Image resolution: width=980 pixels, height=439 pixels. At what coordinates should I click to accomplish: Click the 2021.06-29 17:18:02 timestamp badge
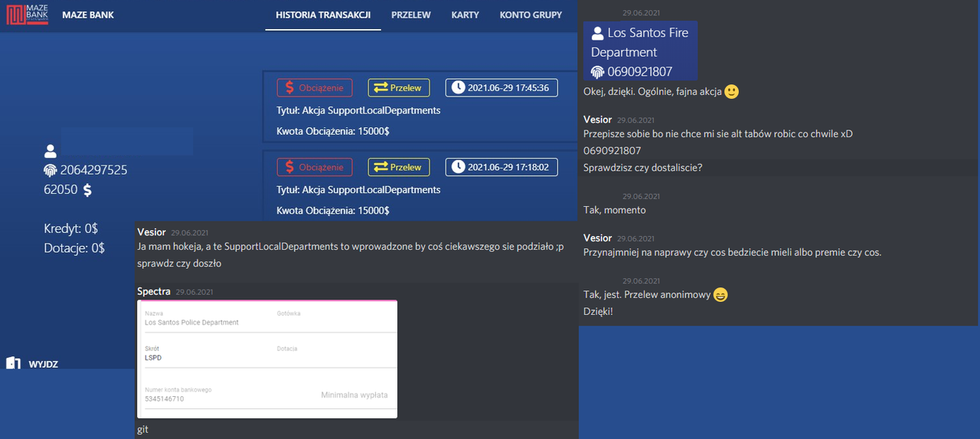[x=501, y=167]
